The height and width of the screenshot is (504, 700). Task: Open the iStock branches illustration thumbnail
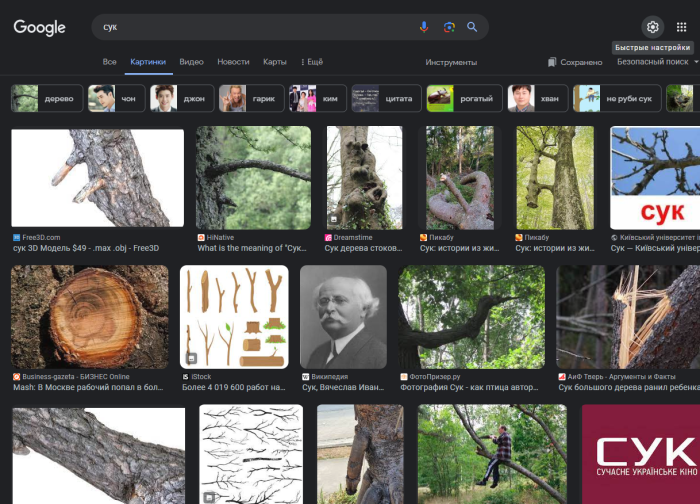pos(234,317)
